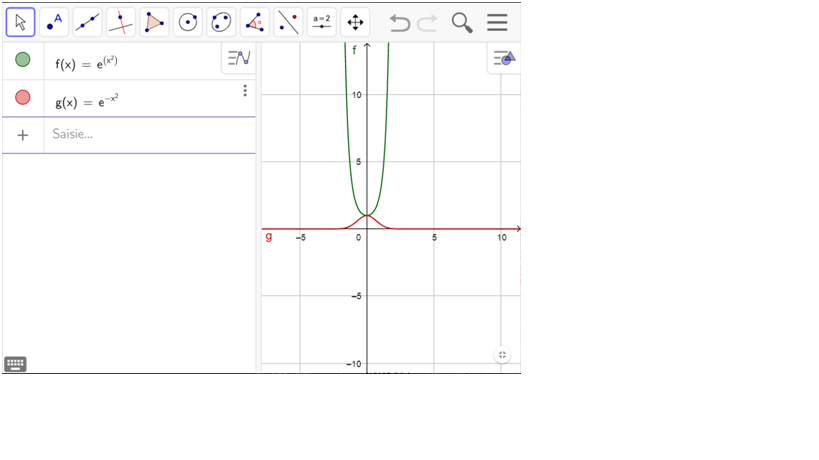Click the Saisie input field

150,134
